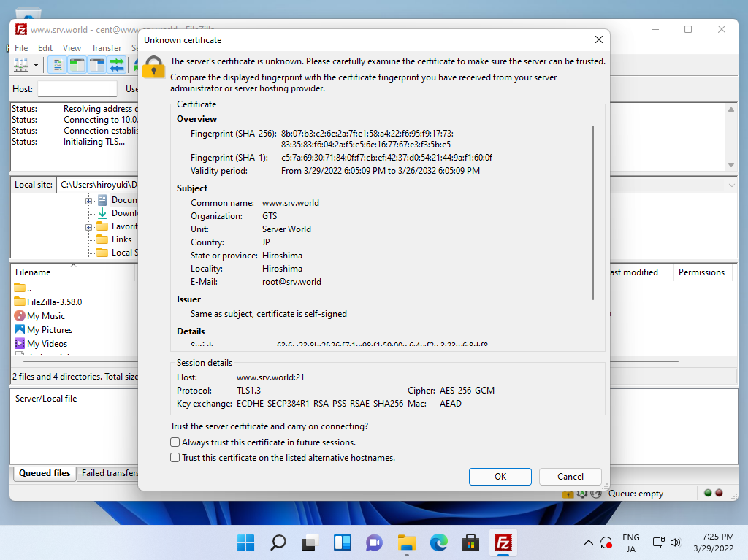This screenshot has height=560, width=748.
Task: Open the Site Manager toolbar icon
Action: tap(21, 65)
